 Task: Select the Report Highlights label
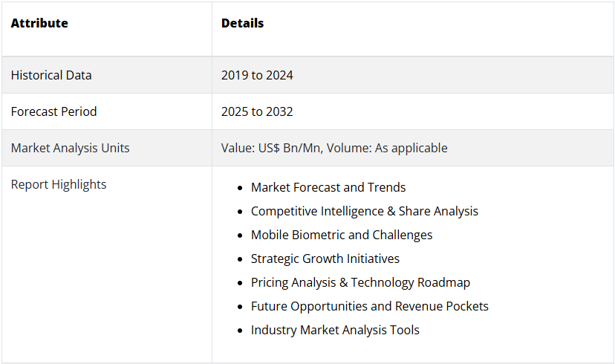pyautogui.click(x=59, y=184)
